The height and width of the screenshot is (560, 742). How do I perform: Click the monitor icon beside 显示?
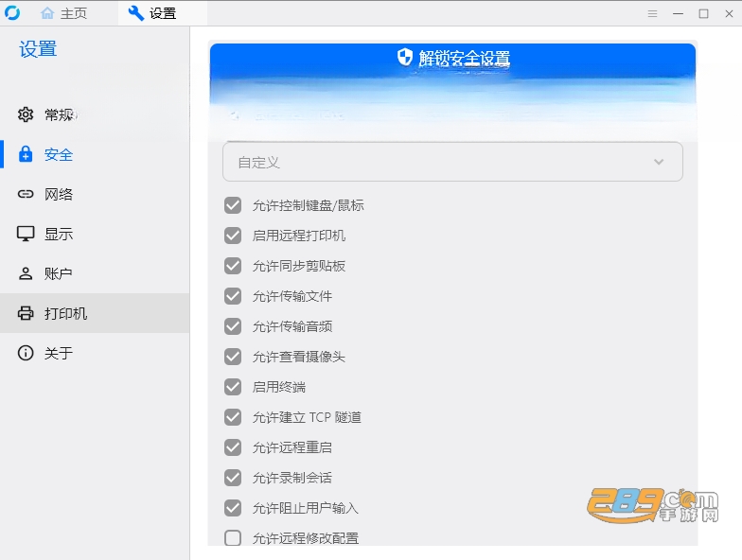coord(26,234)
